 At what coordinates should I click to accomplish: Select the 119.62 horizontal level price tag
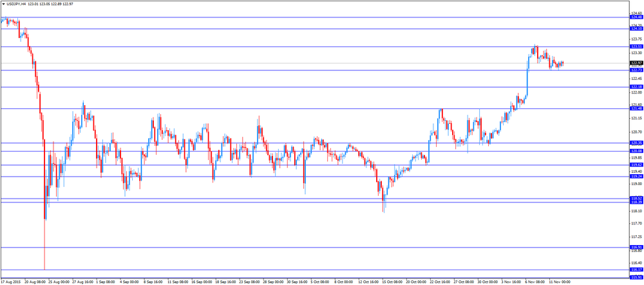click(637, 165)
